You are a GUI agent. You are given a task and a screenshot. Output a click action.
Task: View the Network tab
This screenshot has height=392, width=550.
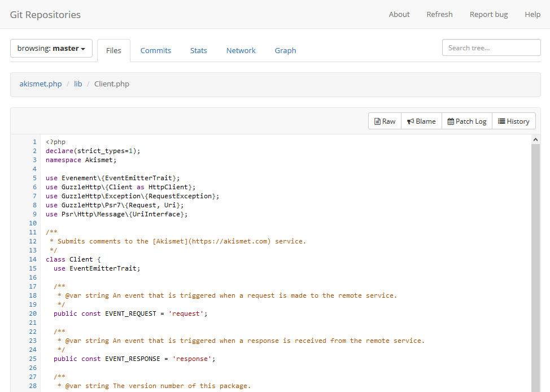[241, 50]
